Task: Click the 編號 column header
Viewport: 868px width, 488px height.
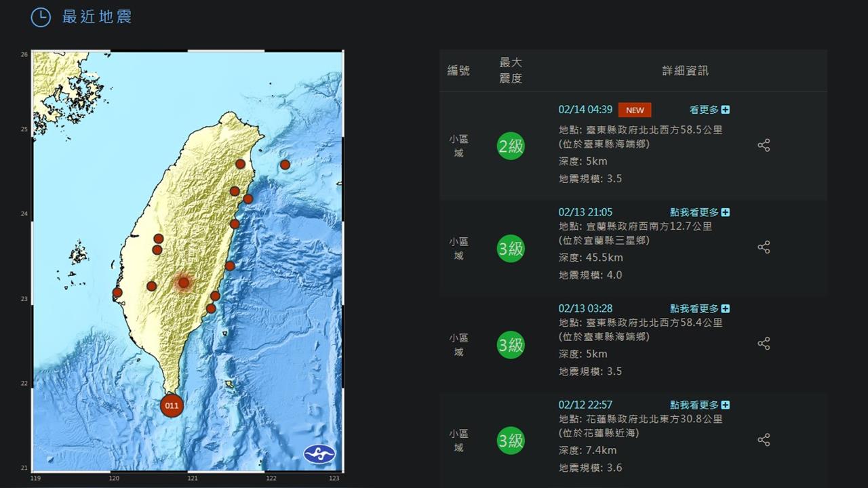Action: click(459, 70)
